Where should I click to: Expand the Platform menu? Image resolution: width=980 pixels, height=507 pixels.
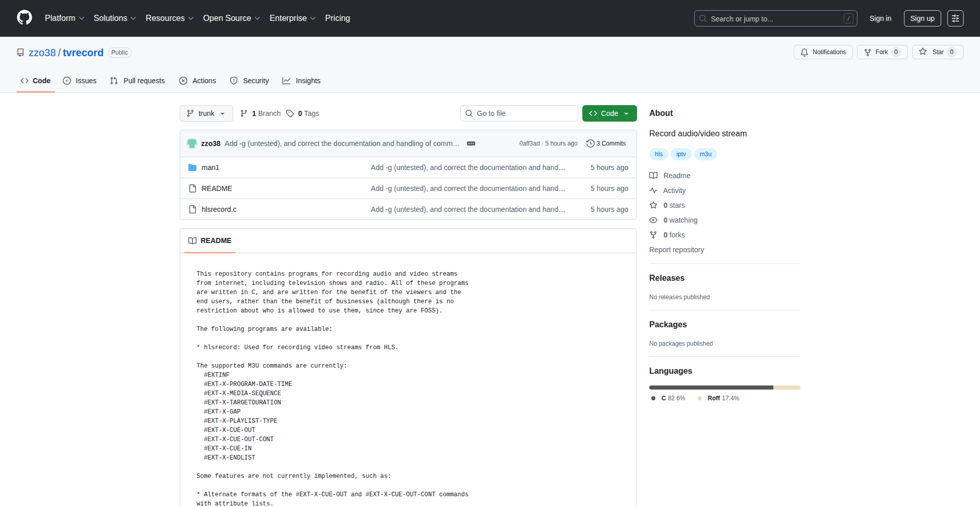pyautogui.click(x=64, y=18)
